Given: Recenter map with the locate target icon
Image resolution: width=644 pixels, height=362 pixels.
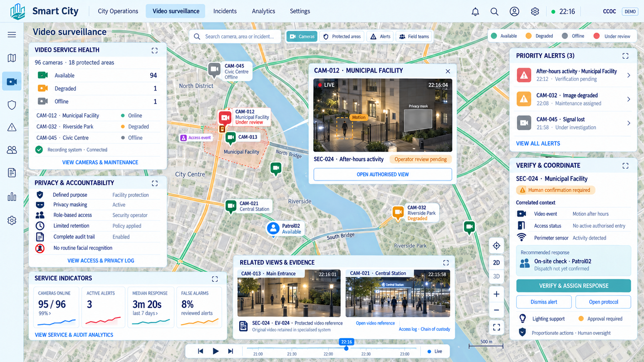Looking at the screenshot, I should tap(496, 246).
